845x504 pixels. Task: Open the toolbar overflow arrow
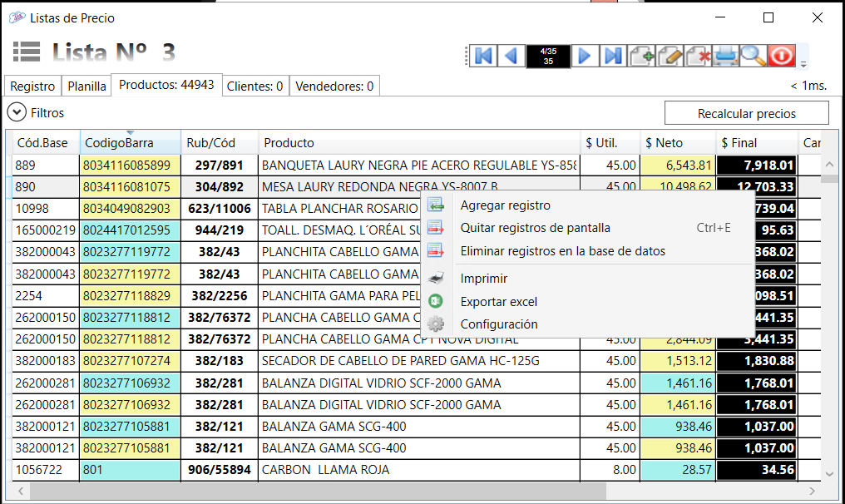click(803, 63)
